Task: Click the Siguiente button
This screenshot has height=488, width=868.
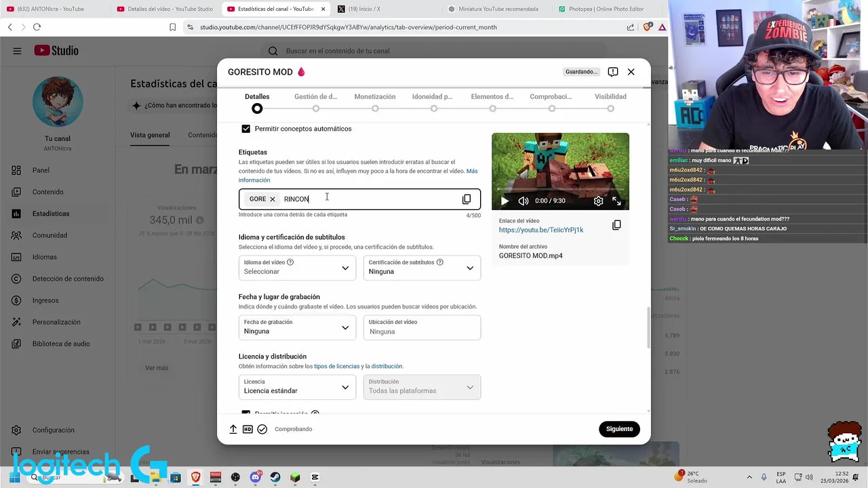Action: coord(619,429)
